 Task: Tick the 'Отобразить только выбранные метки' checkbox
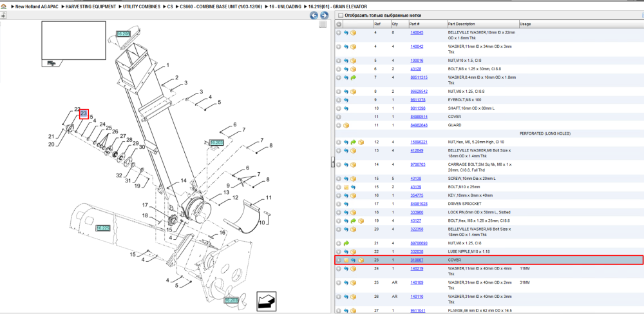point(340,15)
